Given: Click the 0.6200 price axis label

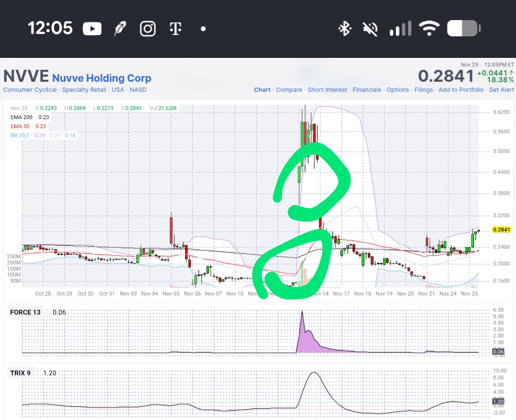Looking at the screenshot, I should pos(501,112).
